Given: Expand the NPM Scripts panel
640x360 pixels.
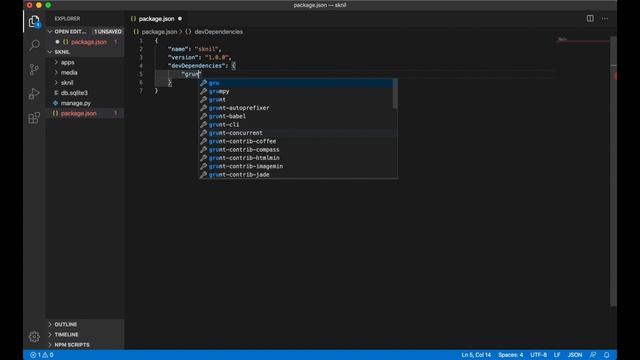Looking at the screenshot, I should pos(84,345).
